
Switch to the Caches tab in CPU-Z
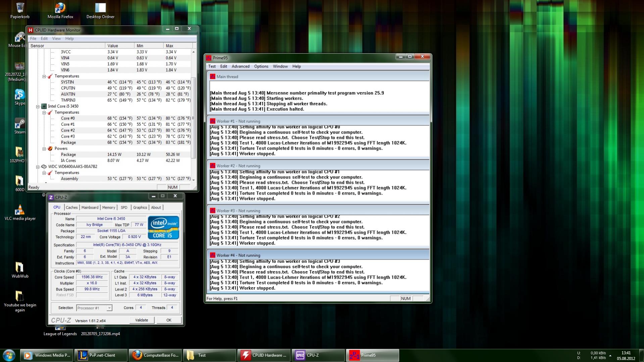71,208
